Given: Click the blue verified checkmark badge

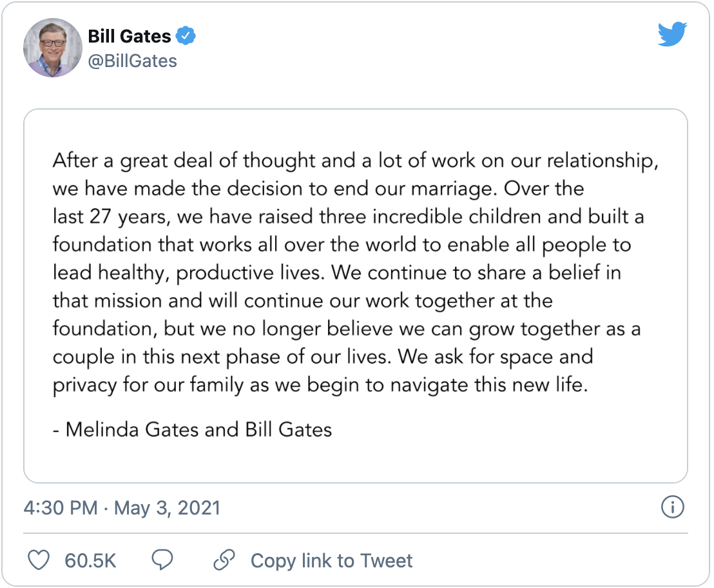Looking at the screenshot, I should pos(186,36).
